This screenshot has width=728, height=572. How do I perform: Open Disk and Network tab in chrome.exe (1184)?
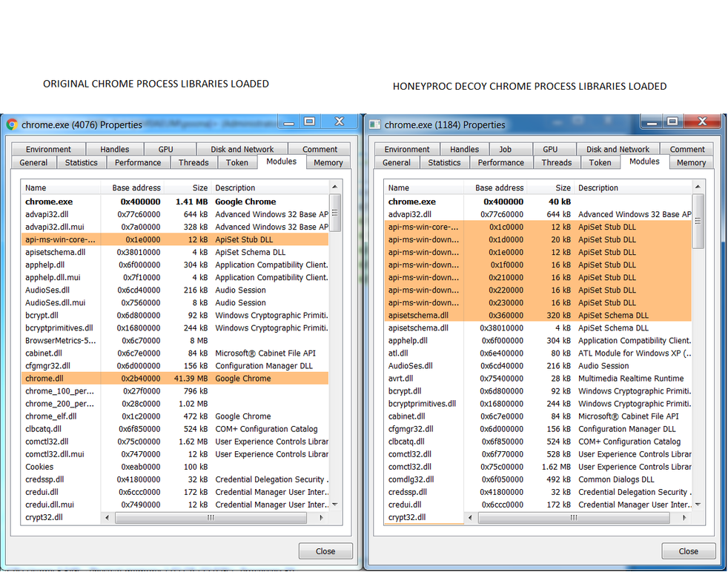[618, 149]
